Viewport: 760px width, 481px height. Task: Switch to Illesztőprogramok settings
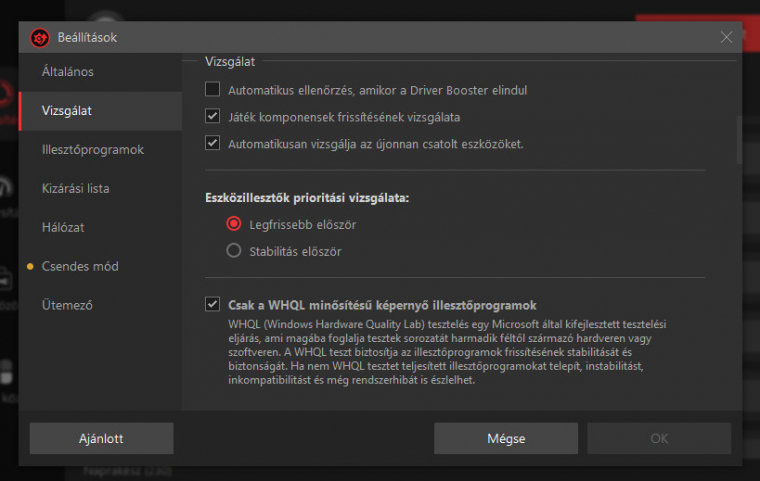coord(100,150)
